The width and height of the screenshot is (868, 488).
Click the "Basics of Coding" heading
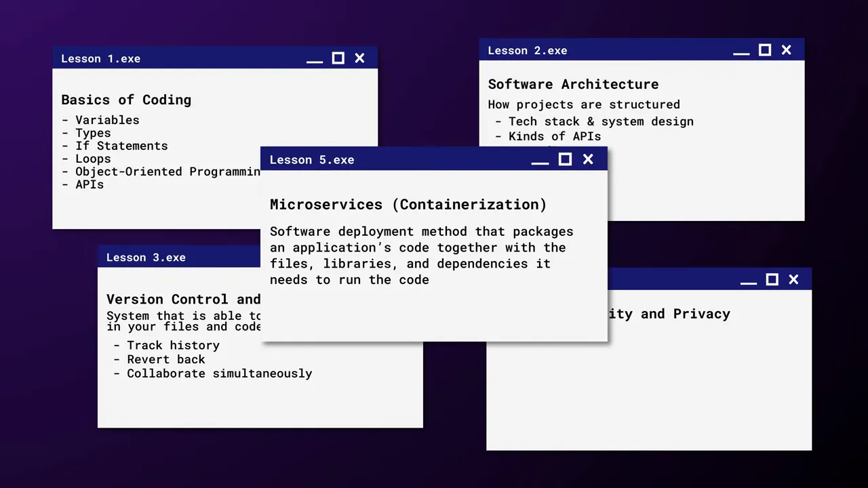coord(126,100)
